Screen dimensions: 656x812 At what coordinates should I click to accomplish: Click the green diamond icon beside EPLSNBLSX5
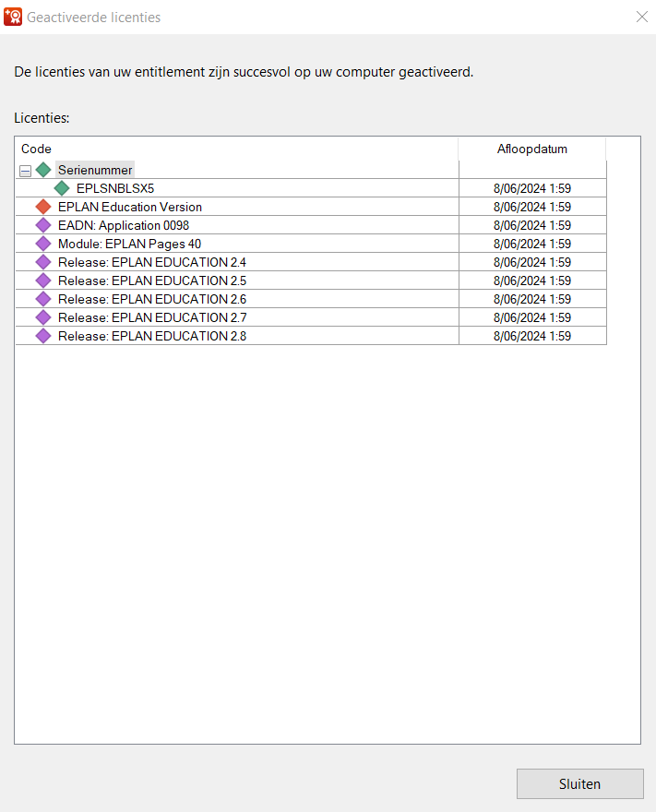62,188
